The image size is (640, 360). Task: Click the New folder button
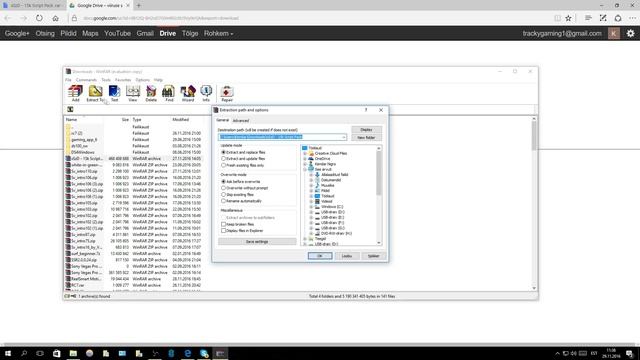coord(366,138)
